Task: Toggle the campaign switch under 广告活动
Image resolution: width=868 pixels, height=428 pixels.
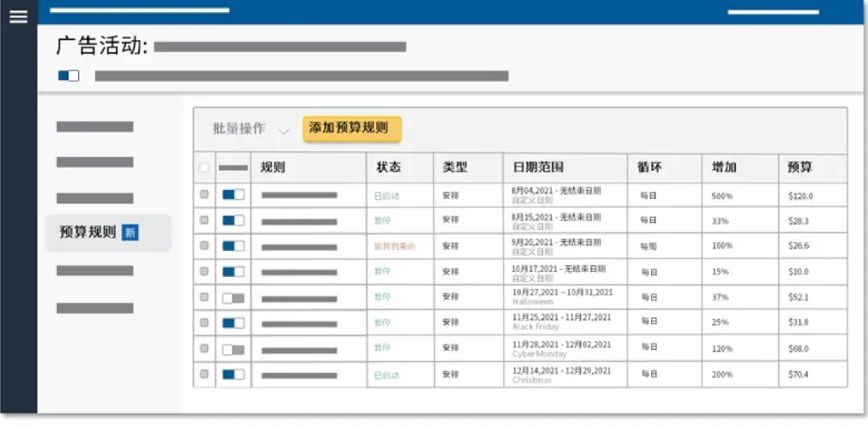Action: click(68, 76)
